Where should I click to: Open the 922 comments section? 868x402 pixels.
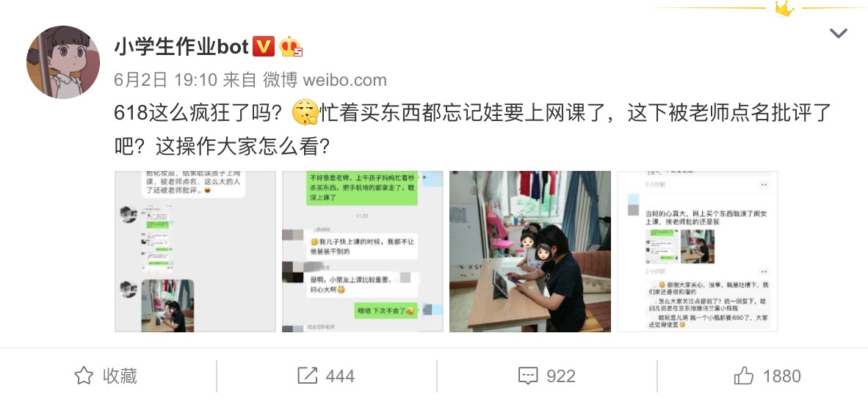coord(547,376)
